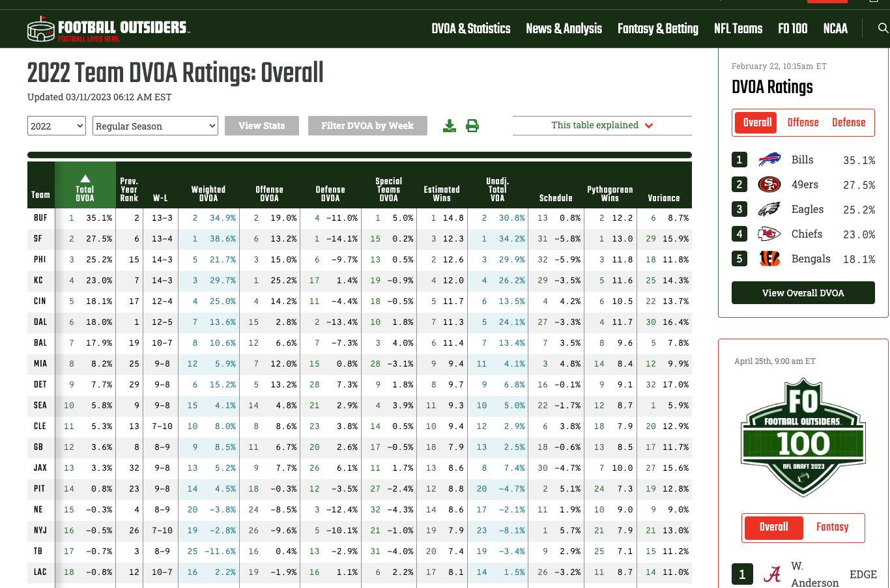This screenshot has width=890, height=588.
Task: Click CIN team cell in table
Action: pos(40,301)
